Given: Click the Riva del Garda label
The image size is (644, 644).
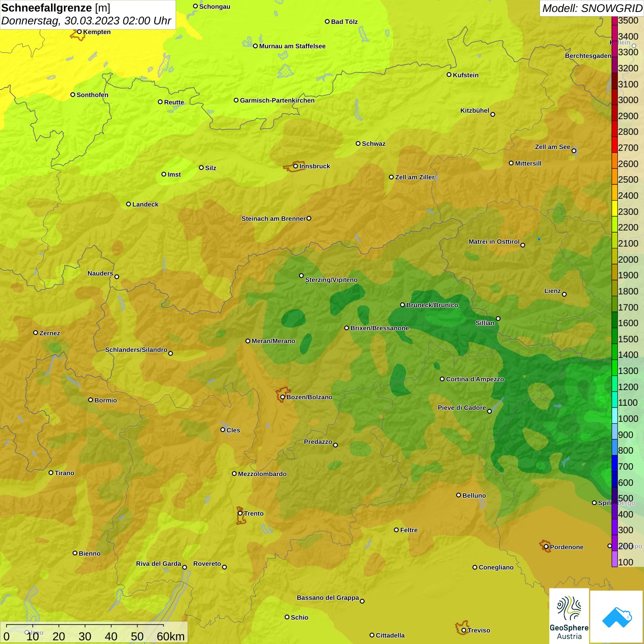Looking at the screenshot, I should (x=159, y=563).
